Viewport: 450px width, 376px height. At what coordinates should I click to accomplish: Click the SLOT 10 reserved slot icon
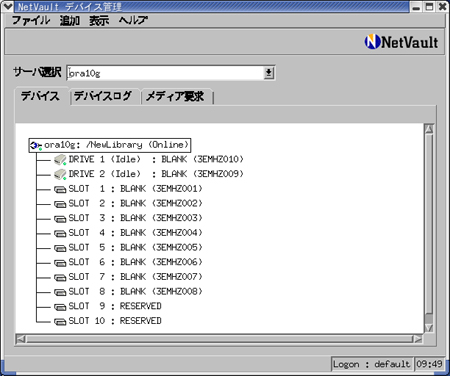[60, 322]
